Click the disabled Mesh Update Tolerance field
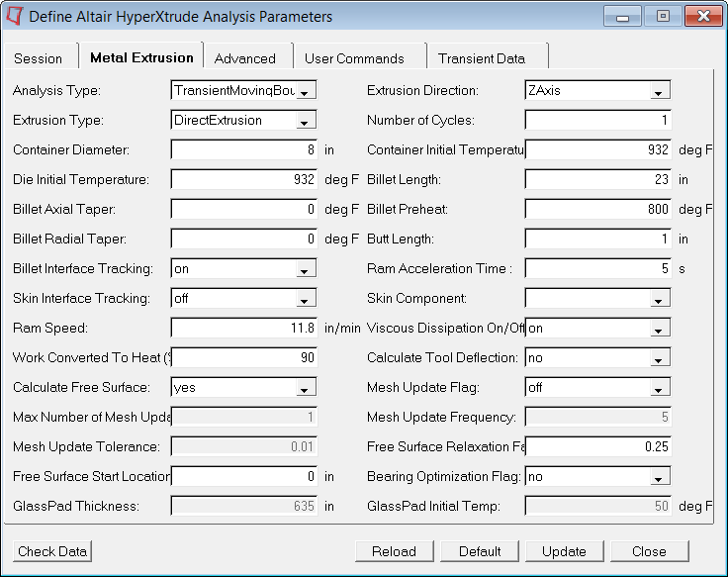The width and height of the screenshot is (728, 577). point(243,447)
